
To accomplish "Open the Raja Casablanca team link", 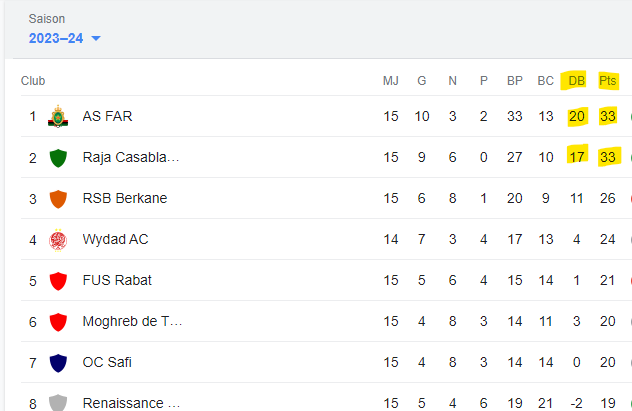I will [131, 157].
